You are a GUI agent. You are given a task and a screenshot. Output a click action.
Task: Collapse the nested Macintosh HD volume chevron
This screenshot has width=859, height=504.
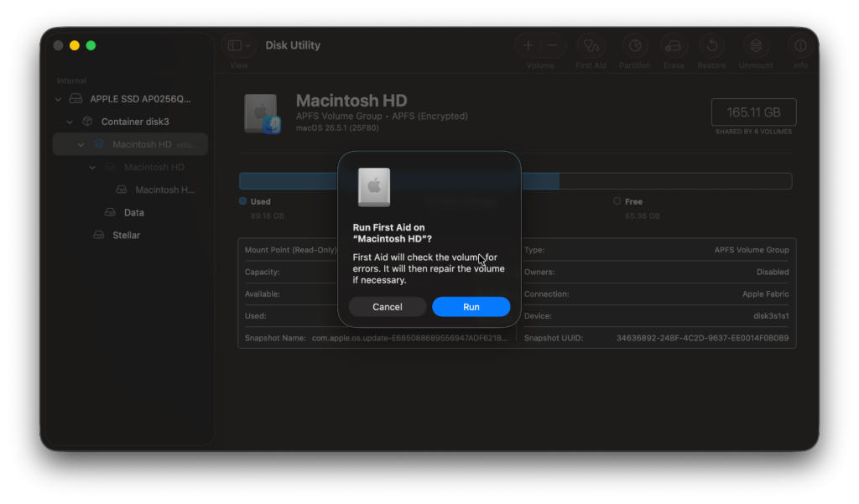92,167
